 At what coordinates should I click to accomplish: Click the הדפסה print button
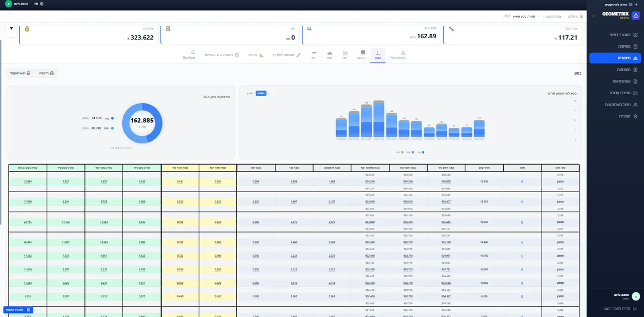[46, 73]
